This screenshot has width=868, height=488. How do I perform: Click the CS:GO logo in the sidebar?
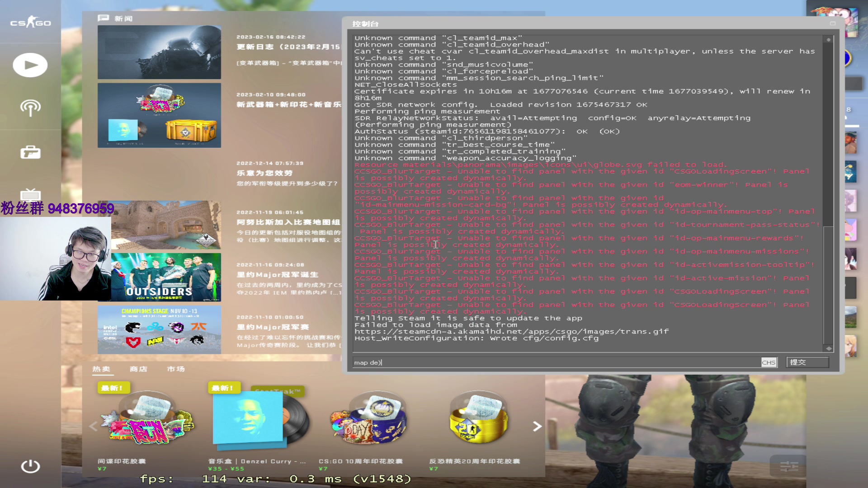[x=30, y=22]
